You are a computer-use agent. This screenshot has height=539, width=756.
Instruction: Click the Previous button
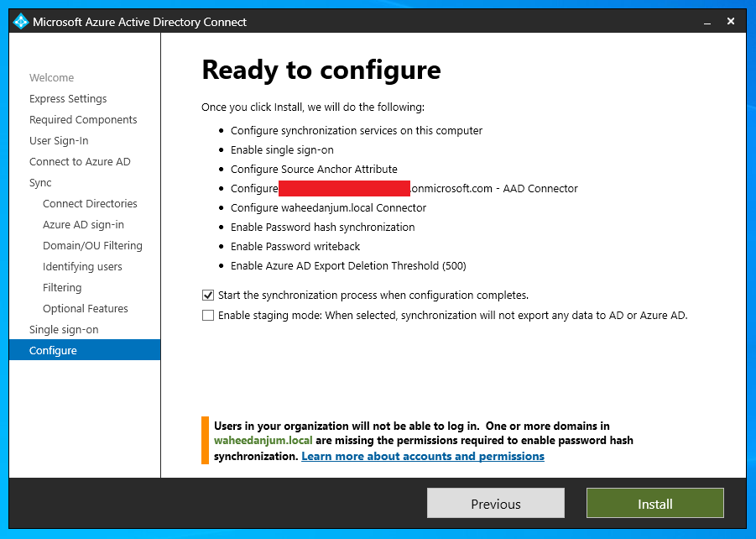tap(496, 503)
